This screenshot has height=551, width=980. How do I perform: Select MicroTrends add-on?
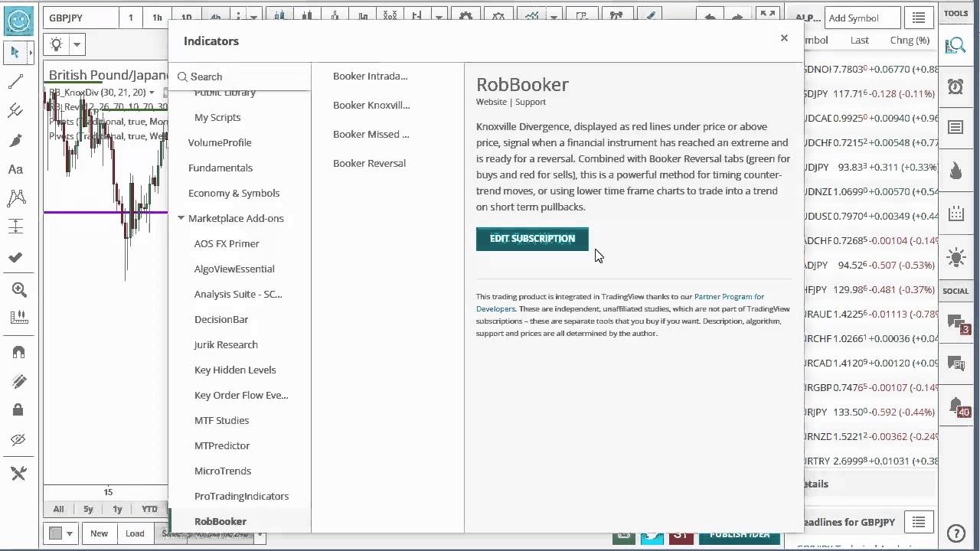tap(223, 471)
